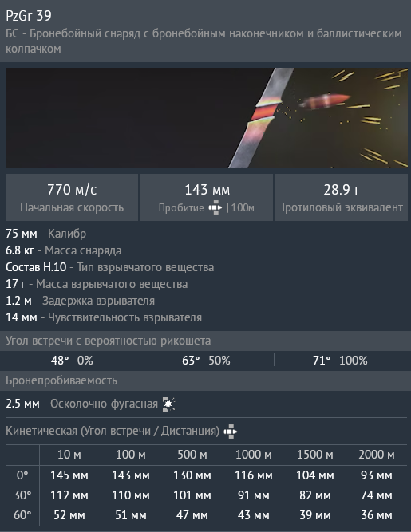
Task: Click the kinetic icon after Кинетическая heading
Action: click(230, 432)
